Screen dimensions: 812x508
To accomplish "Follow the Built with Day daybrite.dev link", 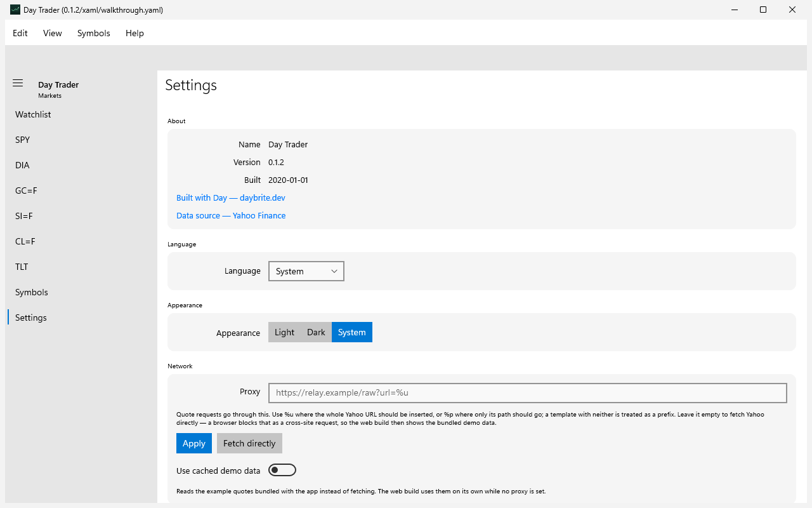I will tap(231, 197).
